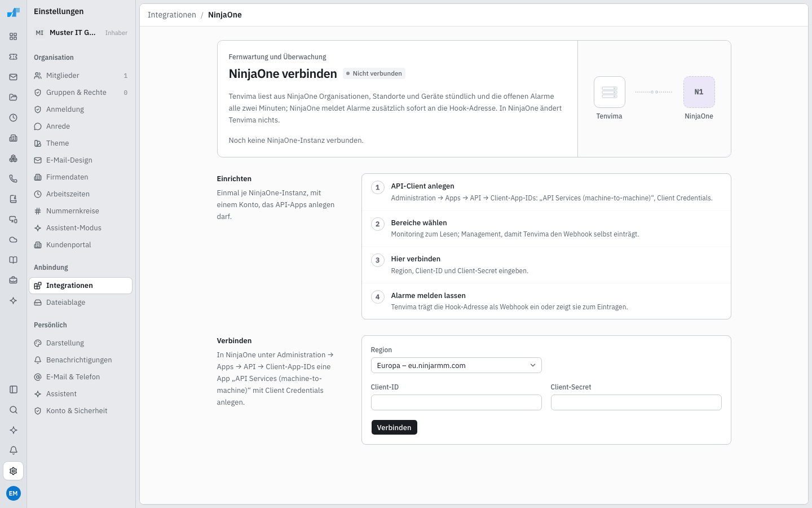The height and width of the screenshot is (508, 812).
Task: Click step 4 Alarme melden lassen
Action: [x=546, y=301]
